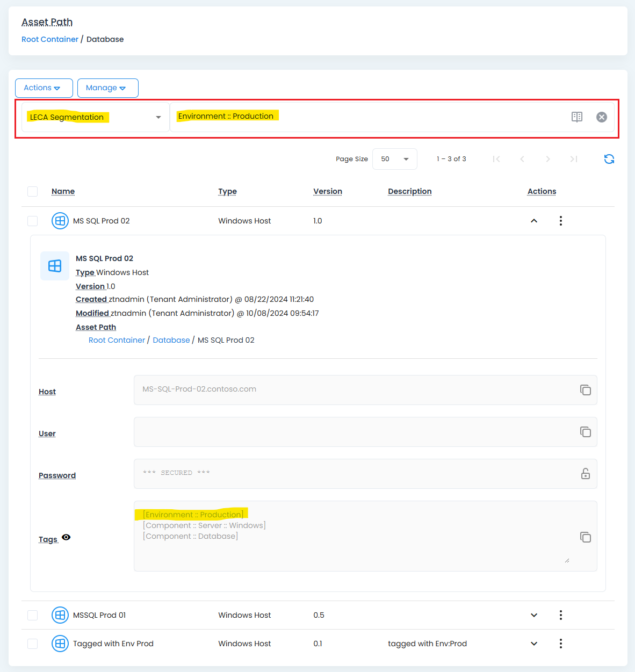Collapse the MS SQL Prod 02 row
635x672 pixels.
point(533,221)
